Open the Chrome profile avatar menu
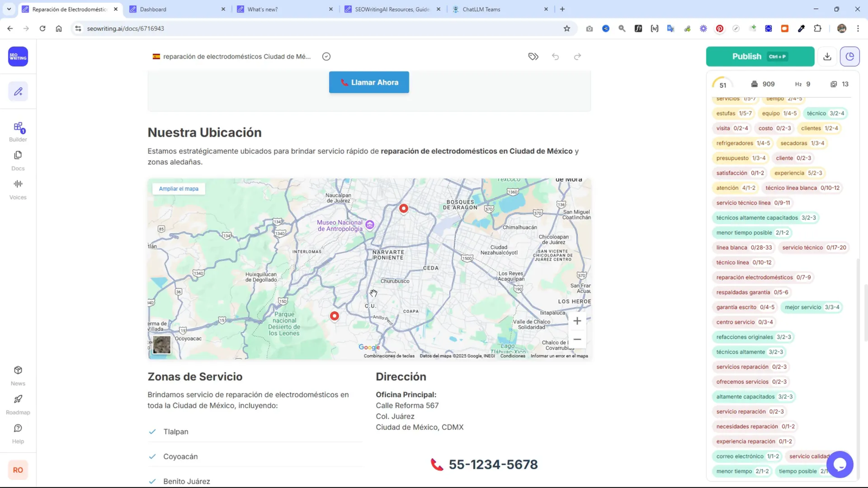Viewport: 868px width, 488px height. coord(841,28)
